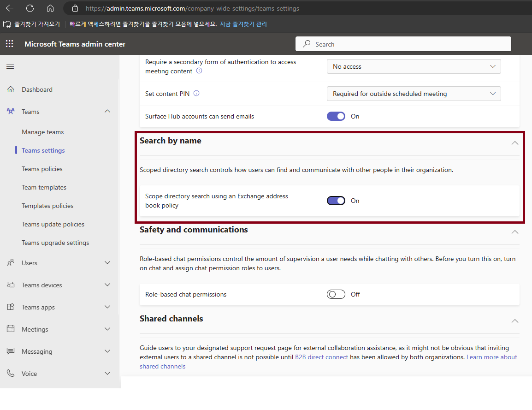Click the Dashboard home icon
This screenshot has height=410, width=532.
(11, 89)
